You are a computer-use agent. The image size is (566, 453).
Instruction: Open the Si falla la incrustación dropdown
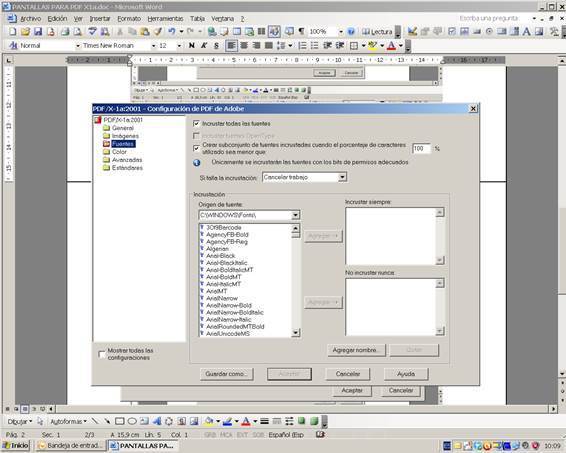[x=342, y=177]
